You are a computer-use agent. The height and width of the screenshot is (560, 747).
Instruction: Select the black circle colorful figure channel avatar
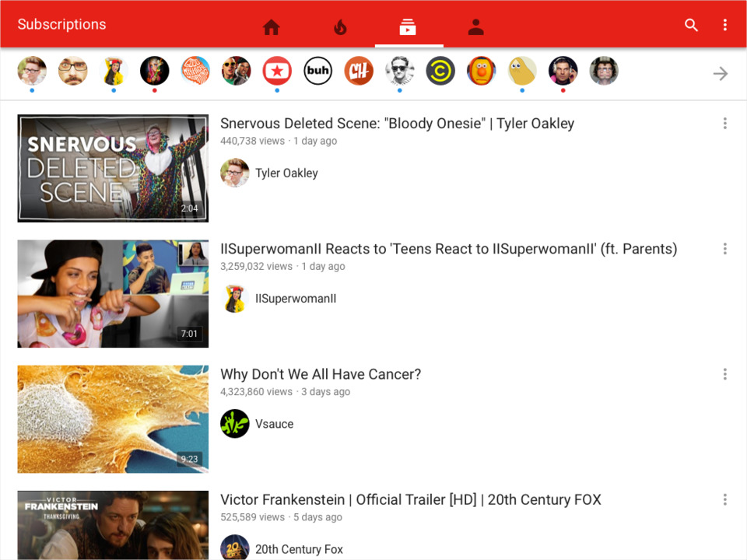point(154,71)
